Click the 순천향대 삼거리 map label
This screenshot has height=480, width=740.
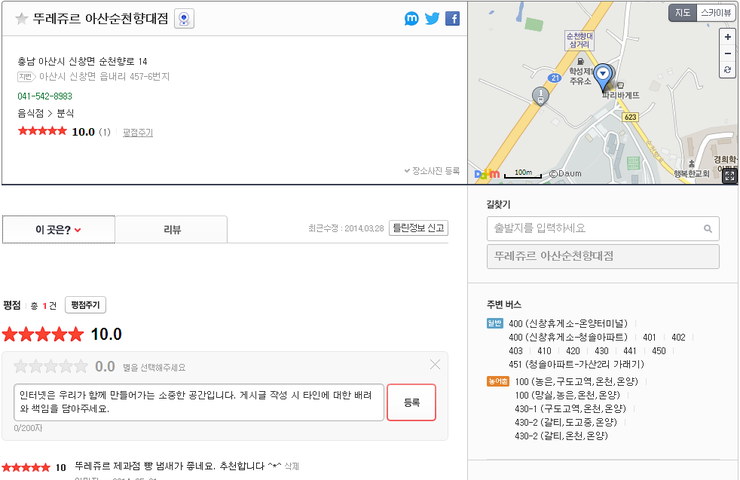[x=580, y=40]
